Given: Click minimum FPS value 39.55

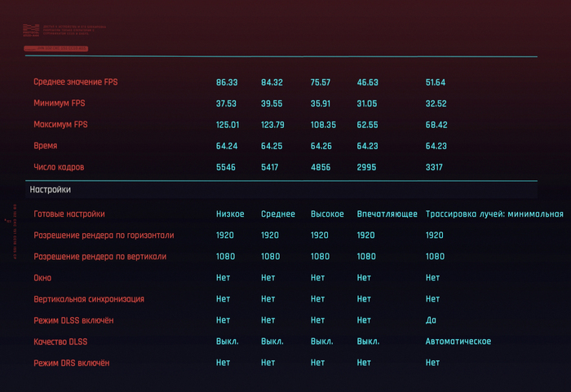Looking at the screenshot, I should (x=272, y=104).
